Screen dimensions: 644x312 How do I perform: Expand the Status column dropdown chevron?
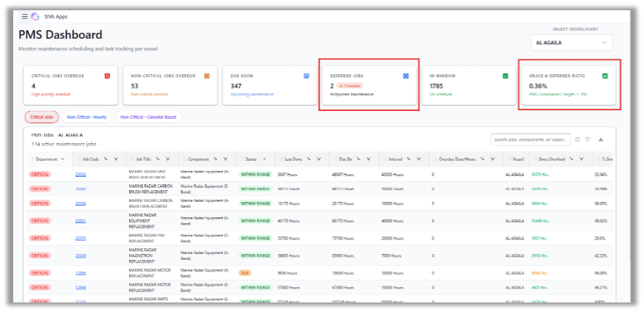coord(264,159)
